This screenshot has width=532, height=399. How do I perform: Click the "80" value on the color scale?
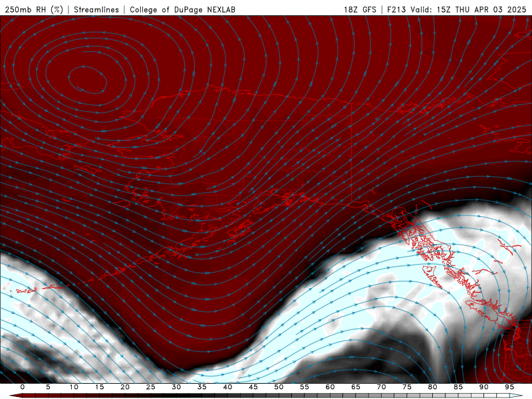point(433,387)
